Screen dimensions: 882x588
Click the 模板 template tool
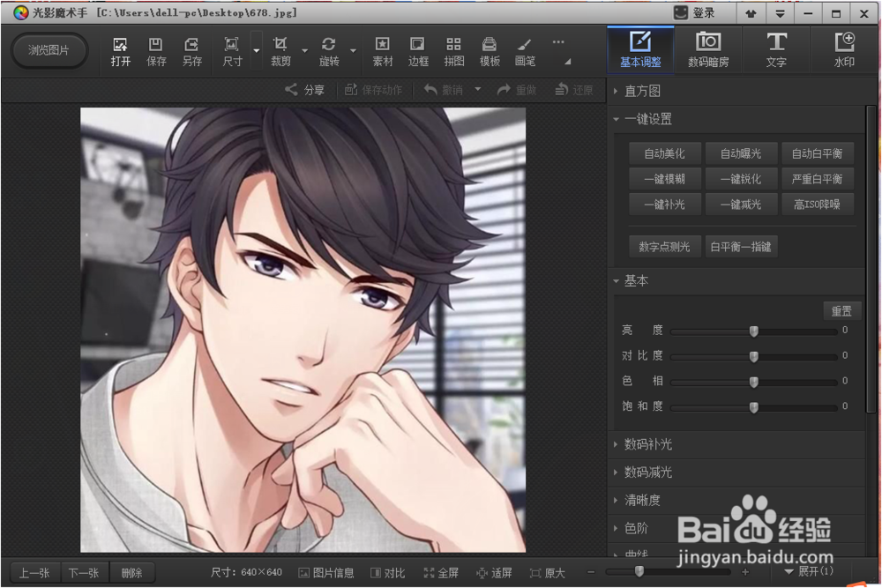click(490, 52)
